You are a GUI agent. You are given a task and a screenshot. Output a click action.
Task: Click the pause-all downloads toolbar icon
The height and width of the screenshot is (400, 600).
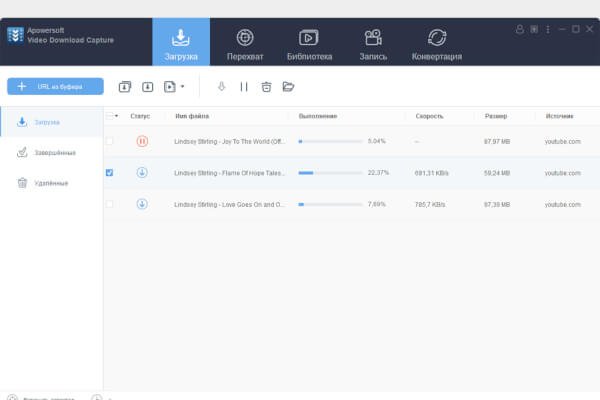(243, 87)
